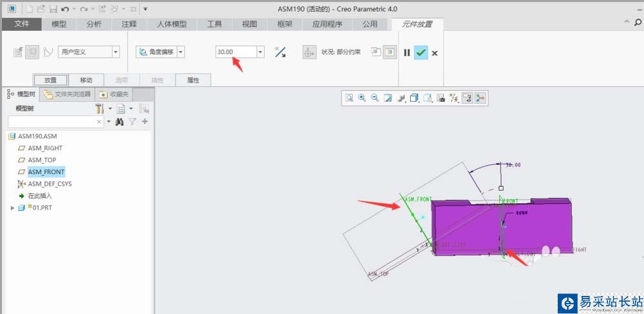Image resolution: width=644 pixels, height=314 pixels.
Task: Switch to the 分析 ribbon tab
Action: coord(94,25)
